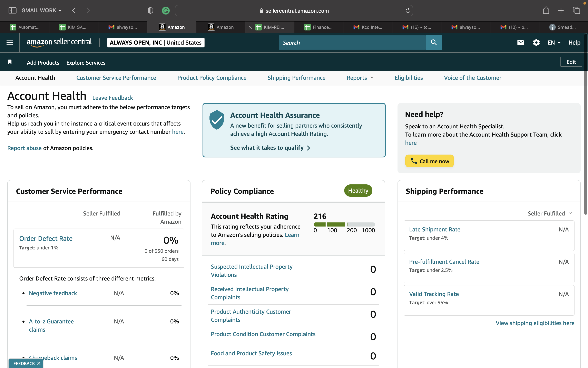Screen dimensions: 588x368
Task: Click the Amazon Seller Central logo
Action: [59, 42]
